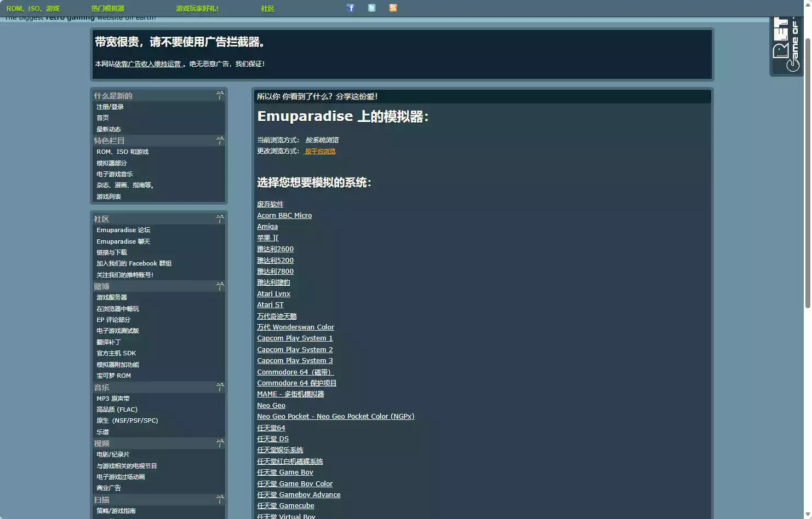Visit Emuparadise 论坛 link
This screenshot has height=519, width=812.
(123, 230)
